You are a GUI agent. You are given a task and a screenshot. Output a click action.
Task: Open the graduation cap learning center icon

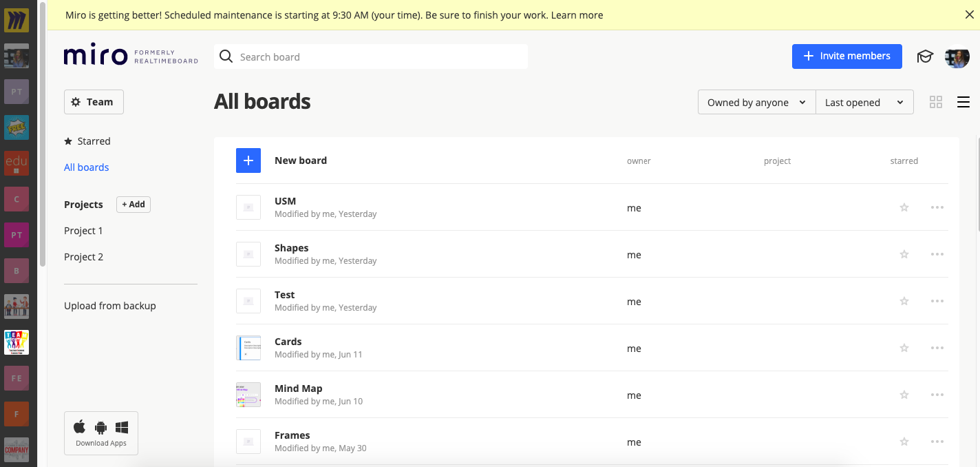925,56
